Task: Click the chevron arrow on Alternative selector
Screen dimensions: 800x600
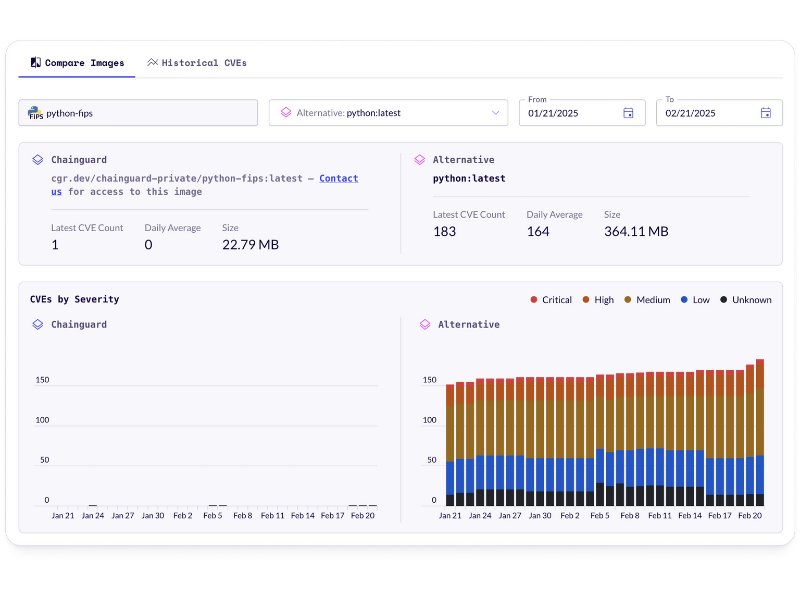Action: pos(495,113)
